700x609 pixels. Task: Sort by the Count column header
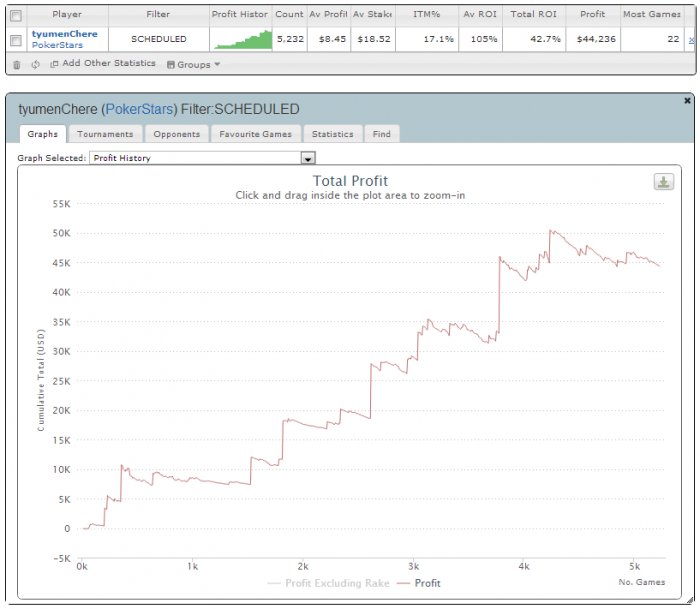click(x=289, y=14)
